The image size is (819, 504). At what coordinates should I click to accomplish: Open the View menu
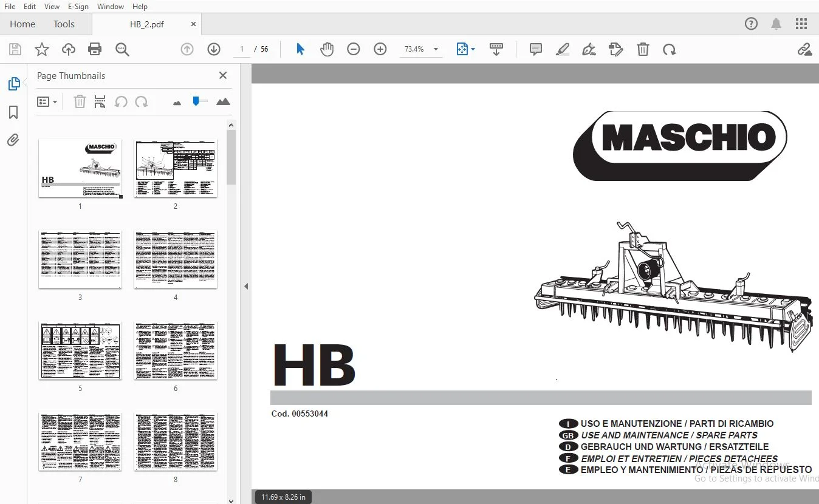point(52,6)
